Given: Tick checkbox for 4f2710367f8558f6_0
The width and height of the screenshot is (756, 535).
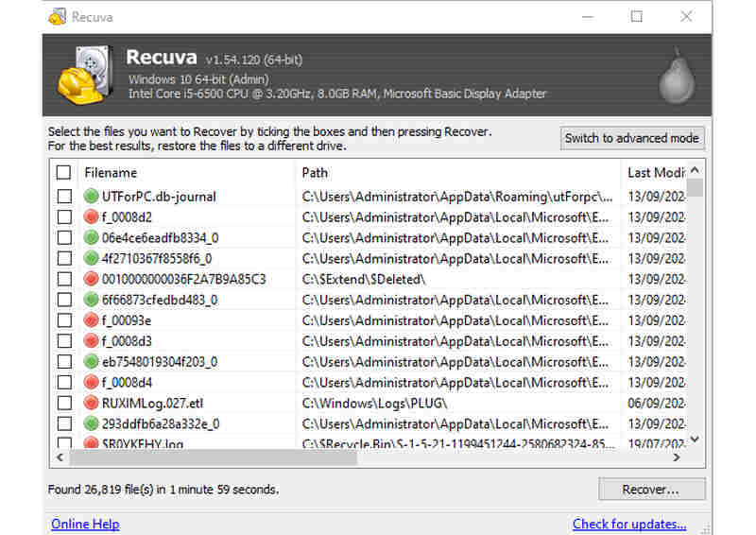Looking at the screenshot, I should coord(64,259).
